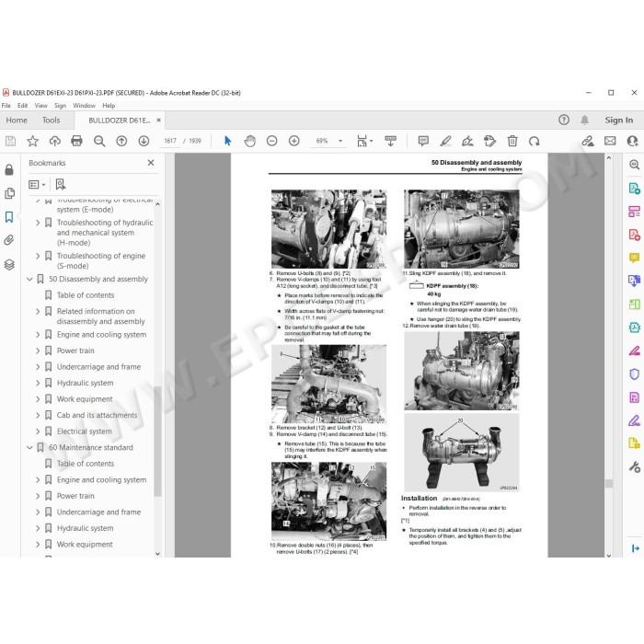This screenshot has height=644, width=644.
Task: Click the upload to cloud icon
Action: [54, 142]
